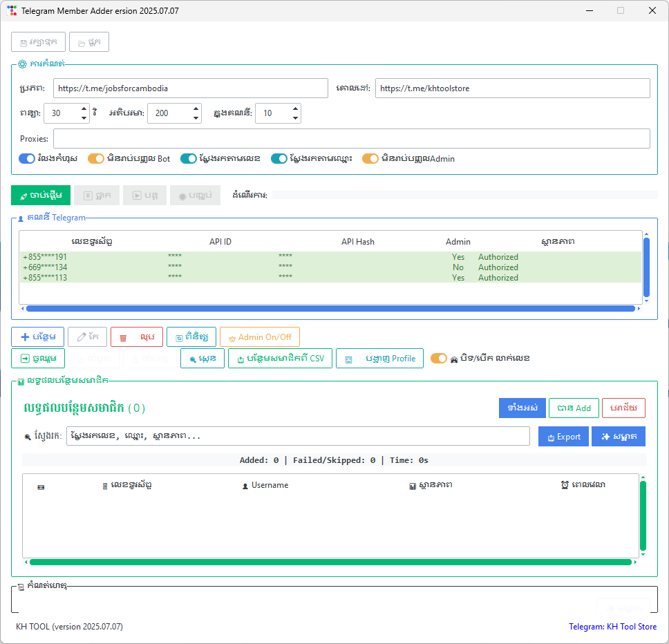Click the user icon beside គណនី Telegram heading
The image size is (669, 644).
point(21,218)
